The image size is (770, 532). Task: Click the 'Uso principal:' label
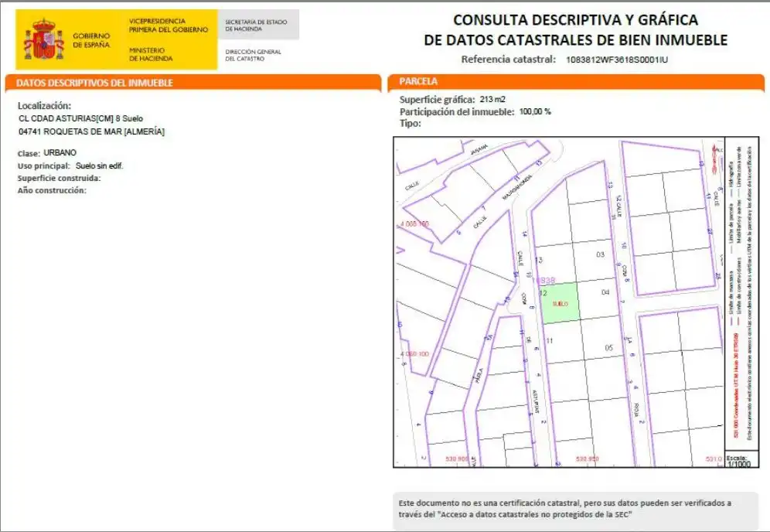(x=44, y=166)
